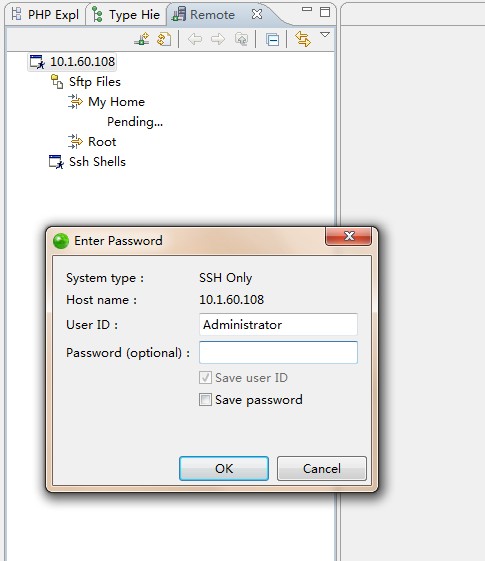Maximize the Remote view panel

click(325, 12)
